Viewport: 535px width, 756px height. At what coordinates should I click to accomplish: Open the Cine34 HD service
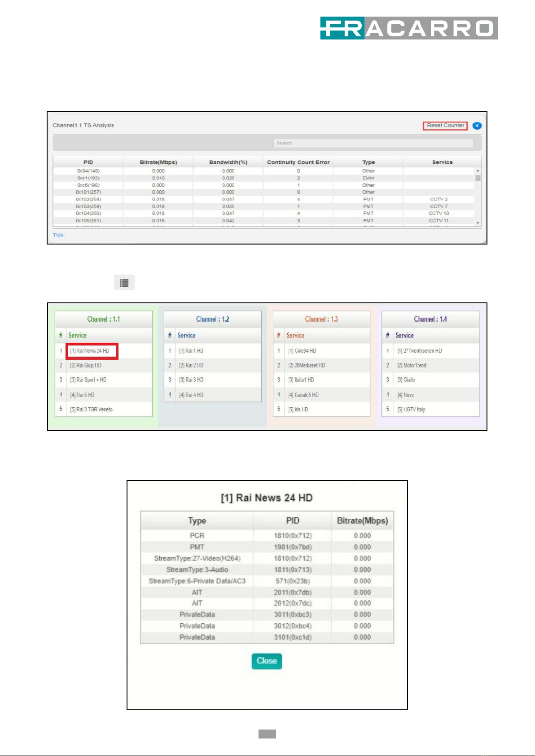302,351
